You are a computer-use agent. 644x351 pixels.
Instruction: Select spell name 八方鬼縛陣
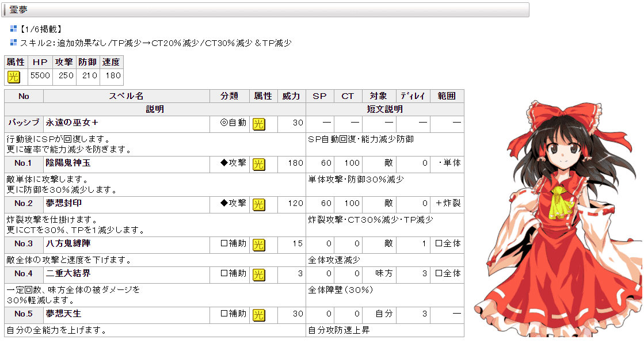[x=68, y=243]
